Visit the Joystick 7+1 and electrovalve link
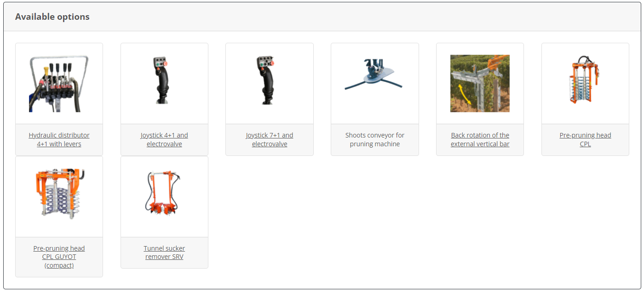This screenshot has width=644, height=293. pos(270,140)
